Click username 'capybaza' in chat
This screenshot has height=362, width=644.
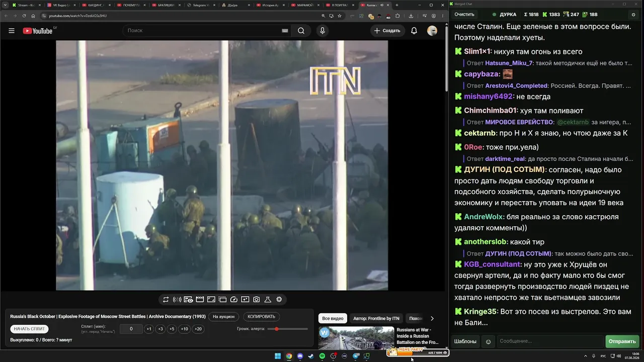pos(481,74)
